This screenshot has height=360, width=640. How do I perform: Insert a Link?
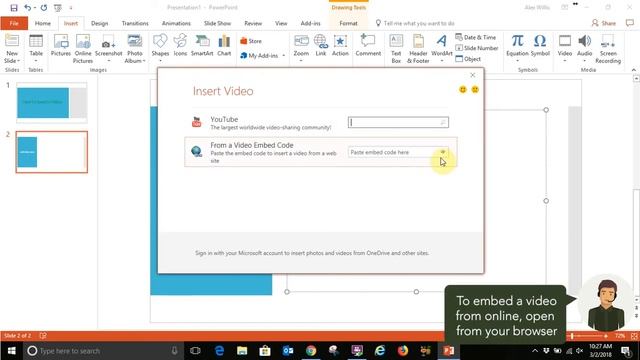pos(321,45)
